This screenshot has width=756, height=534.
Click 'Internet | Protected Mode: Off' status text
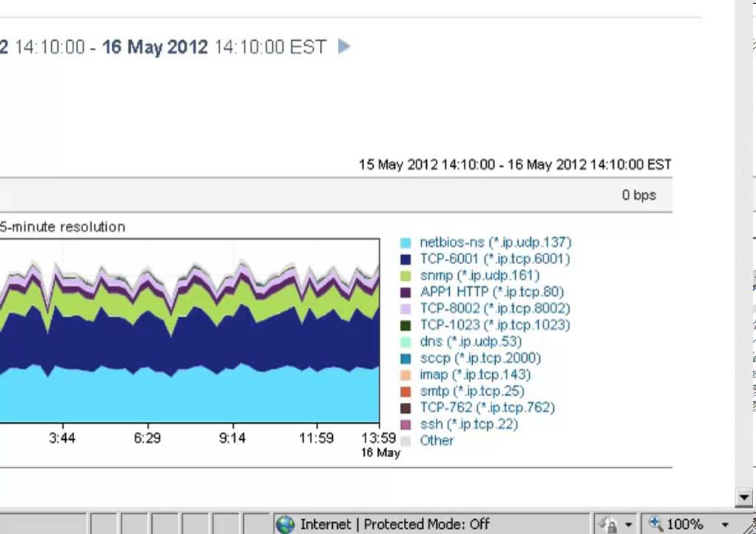click(395, 524)
